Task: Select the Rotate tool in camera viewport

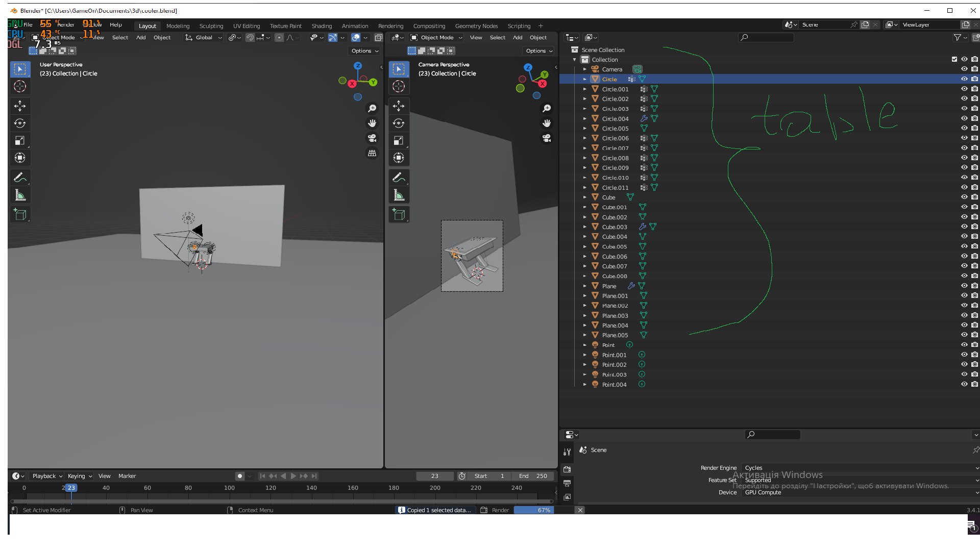Action: (x=399, y=123)
